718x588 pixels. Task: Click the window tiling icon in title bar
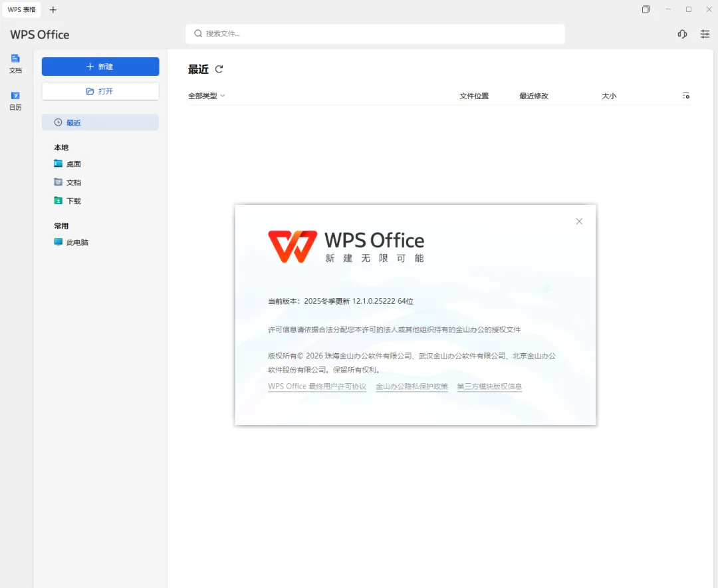(646, 9)
